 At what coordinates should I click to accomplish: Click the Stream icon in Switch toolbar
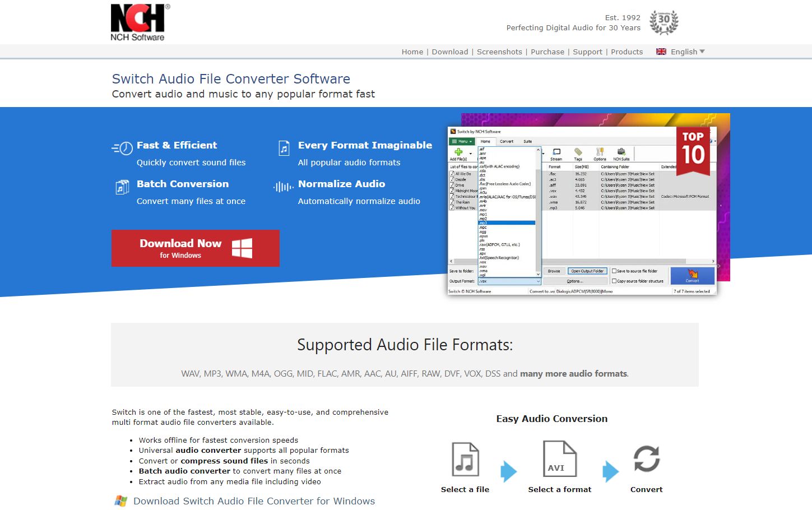click(x=556, y=152)
